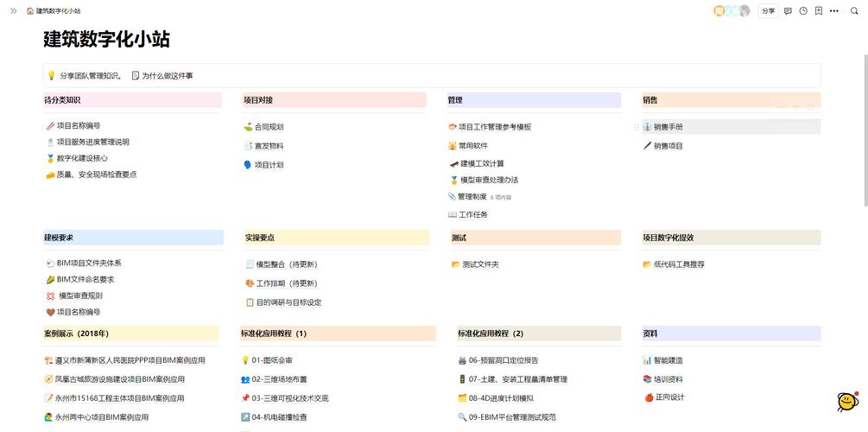
Task: Open 工作排期（待更新）page
Action: (282, 283)
